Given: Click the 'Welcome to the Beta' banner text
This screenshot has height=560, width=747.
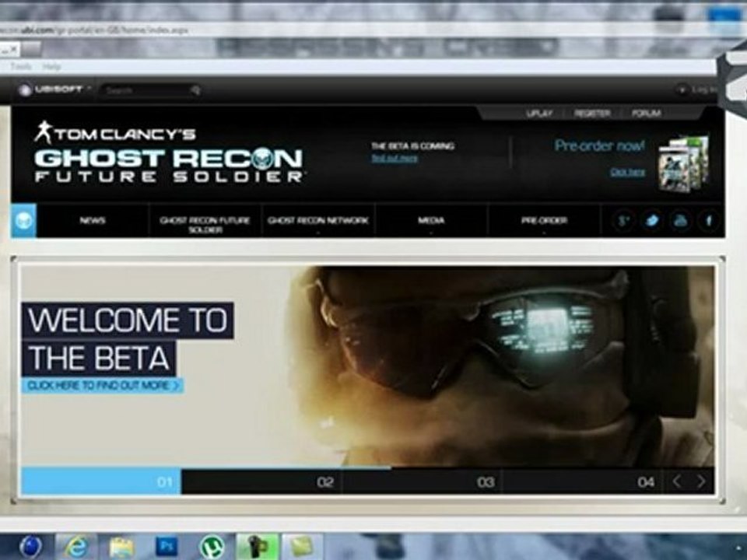Looking at the screenshot, I should [127, 339].
